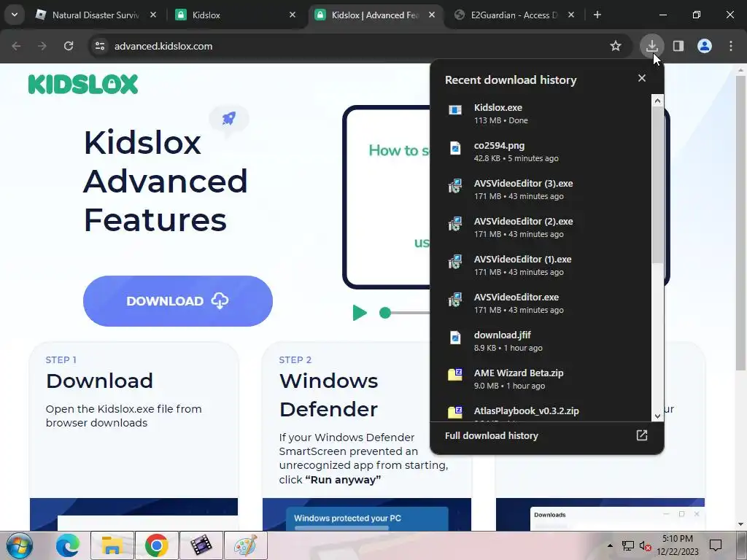Open notification center icon
This screenshot has width=747, height=560.
(716, 545)
